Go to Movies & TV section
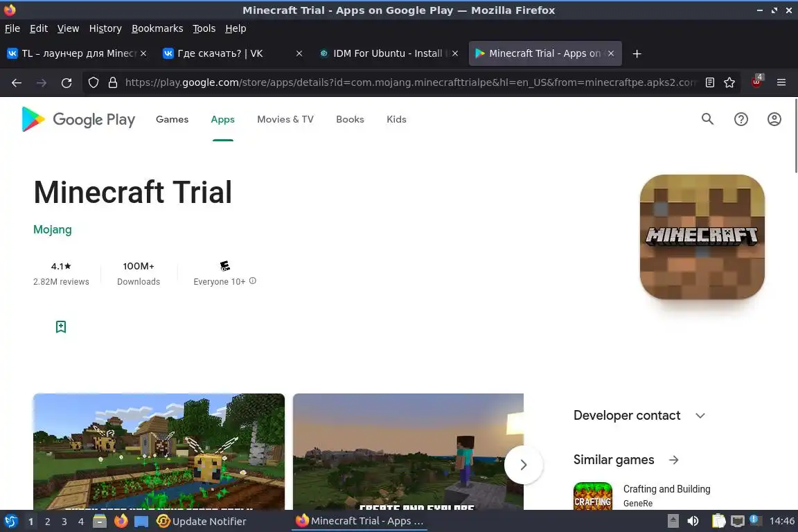 (x=285, y=119)
